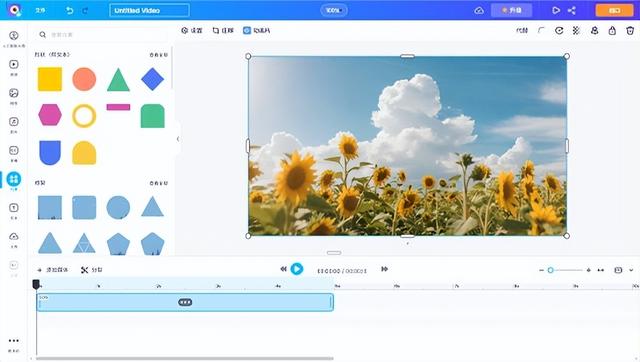The height and width of the screenshot is (362, 640).
Task: Click the app logo in top-left corner
Action: (x=15, y=10)
